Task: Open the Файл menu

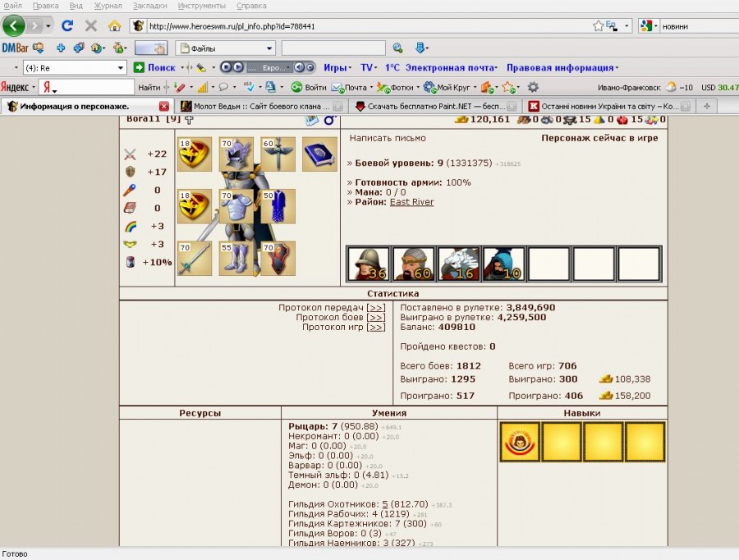Action: pyautogui.click(x=12, y=6)
